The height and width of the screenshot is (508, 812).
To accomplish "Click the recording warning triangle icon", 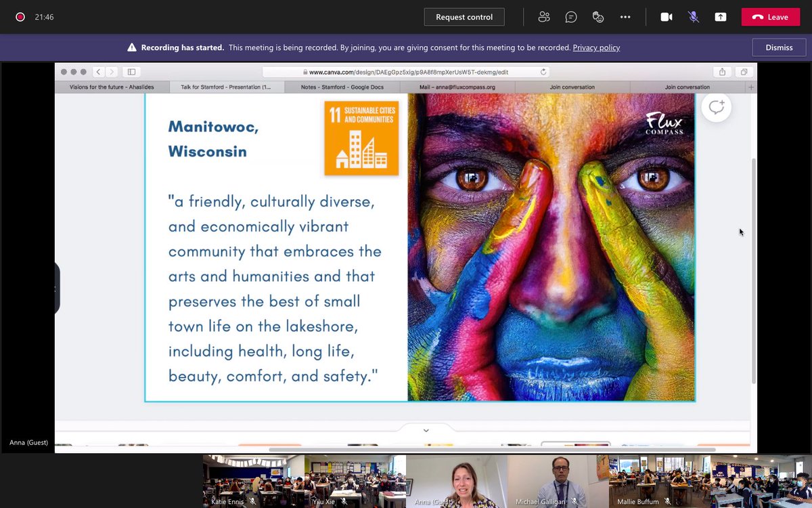I will click(x=132, y=47).
